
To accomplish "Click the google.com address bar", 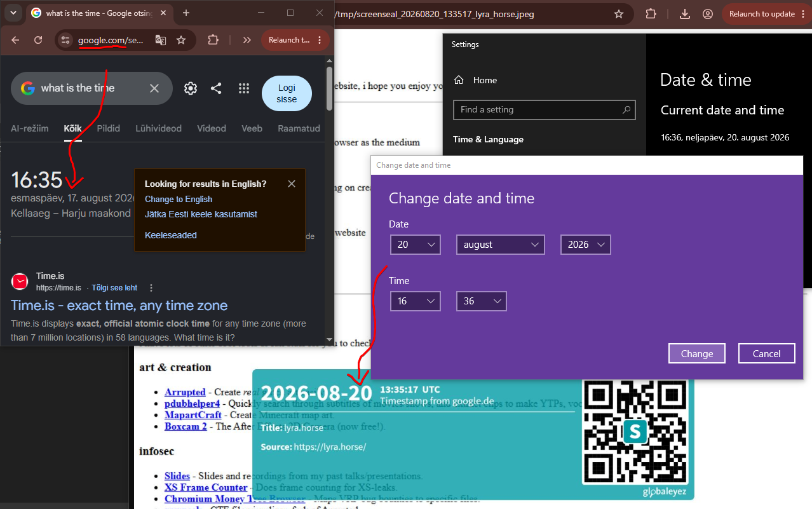I will (111, 40).
